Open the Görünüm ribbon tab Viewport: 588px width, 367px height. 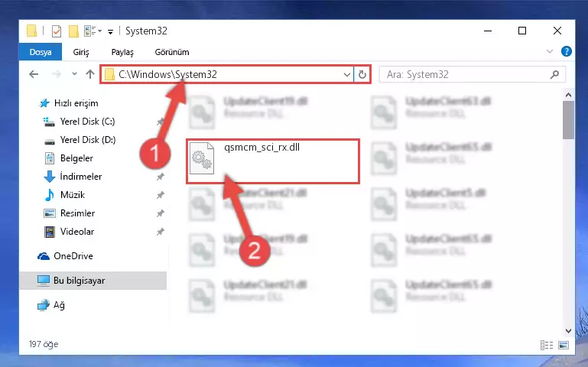coord(172,52)
